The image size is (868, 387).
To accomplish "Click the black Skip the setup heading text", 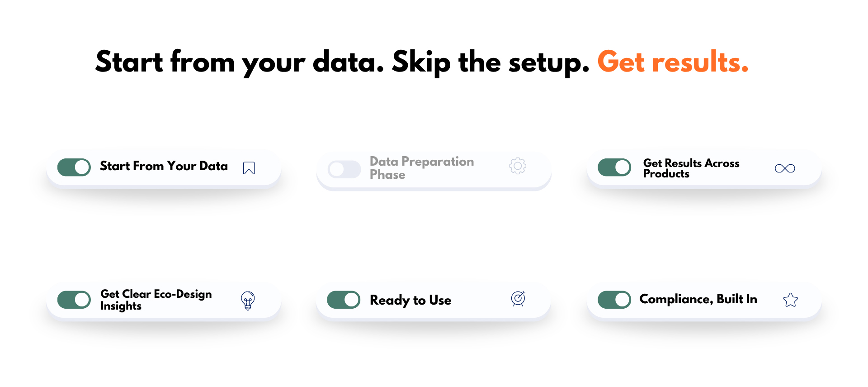I will [491, 62].
